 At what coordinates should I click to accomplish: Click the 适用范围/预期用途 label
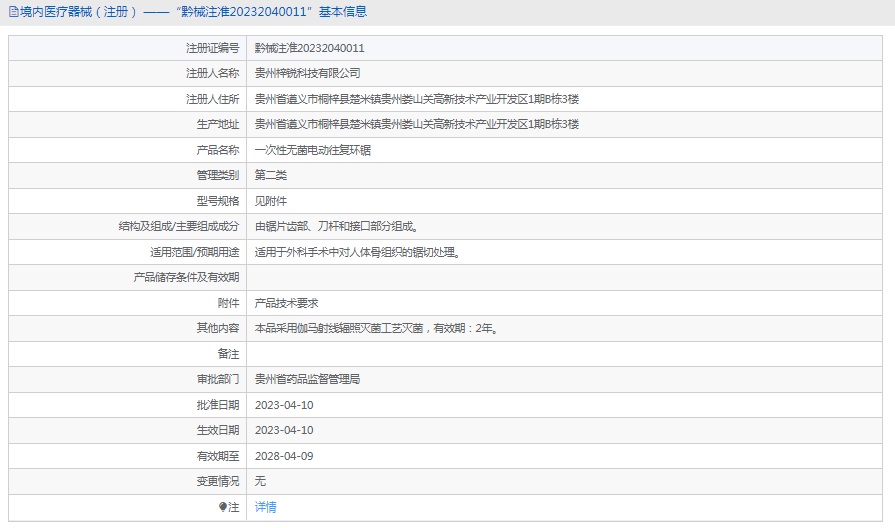click(x=195, y=252)
